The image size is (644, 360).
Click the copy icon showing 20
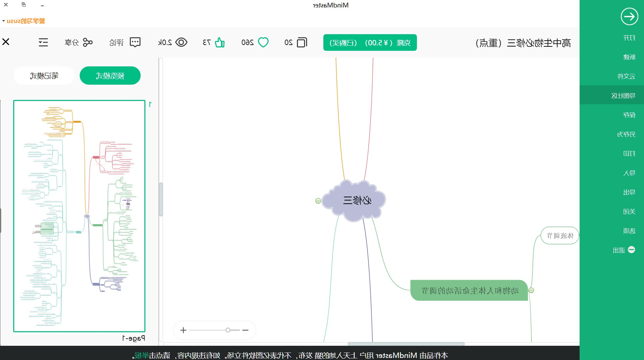[302, 42]
